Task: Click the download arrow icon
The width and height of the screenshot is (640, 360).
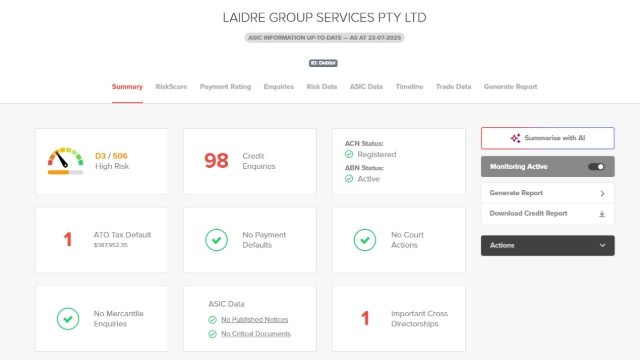Action: pos(602,214)
